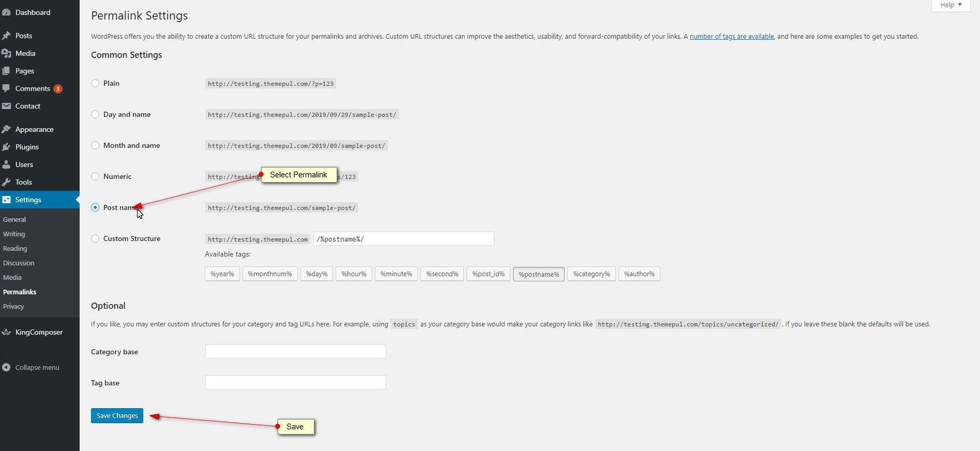Open the Users menu
The width and height of the screenshot is (980, 451).
coord(24,164)
